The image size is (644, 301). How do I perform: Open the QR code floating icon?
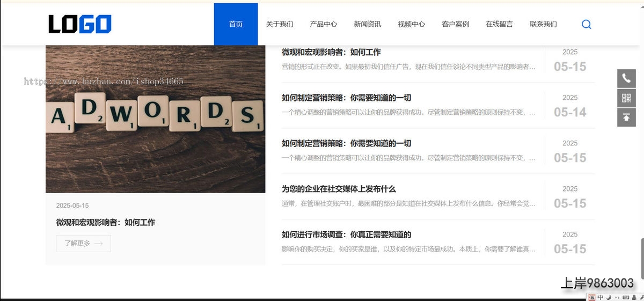point(626,98)
